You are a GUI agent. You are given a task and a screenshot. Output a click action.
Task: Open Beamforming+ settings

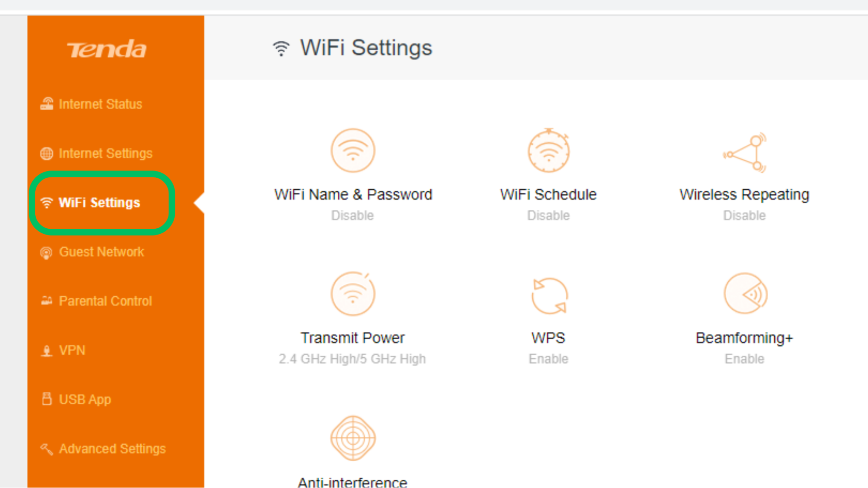tap(743, 316)
